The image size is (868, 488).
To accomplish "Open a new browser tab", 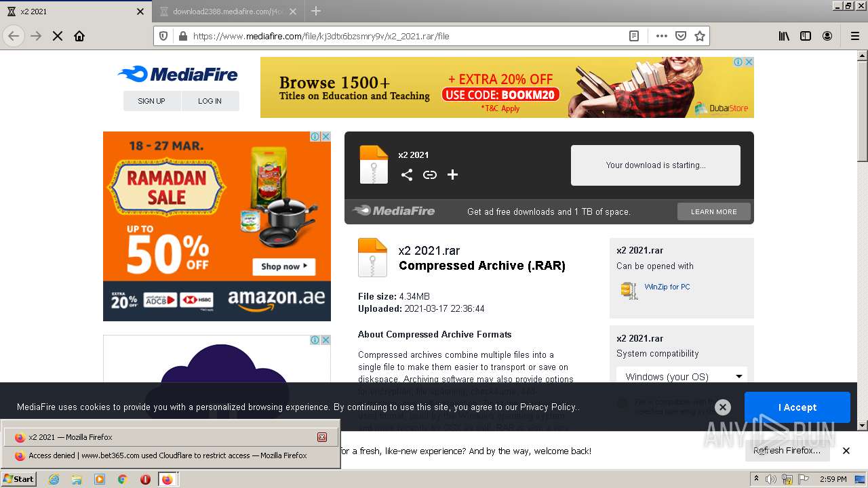I will pyautogui.click(x=316, y=11).
